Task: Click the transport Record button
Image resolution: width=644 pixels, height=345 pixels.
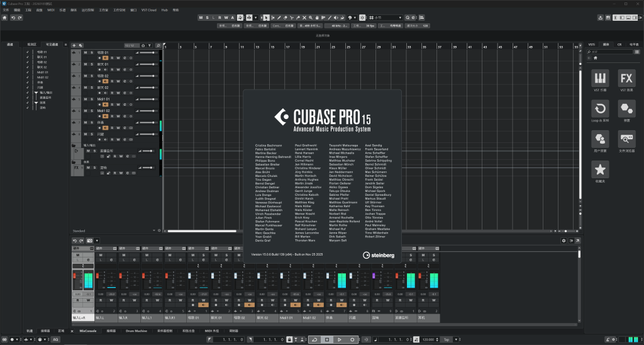Action: coord(352,340)
